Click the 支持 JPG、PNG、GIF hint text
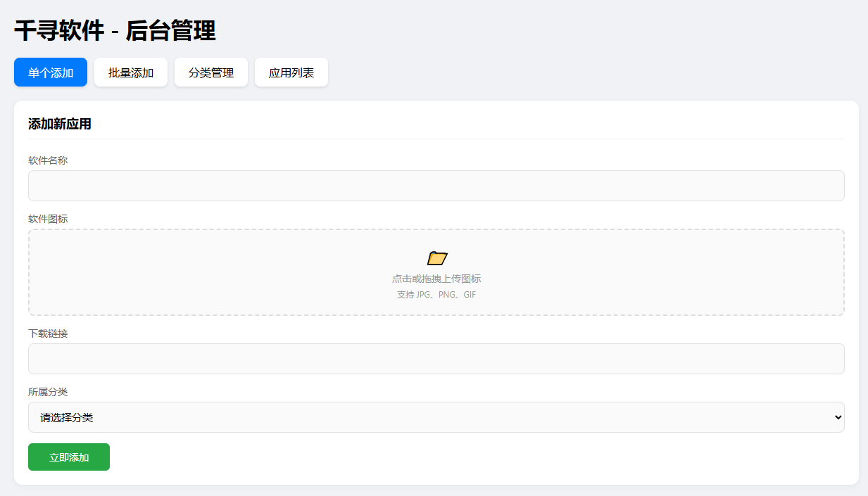The width and height of the screenshot is (868, 496). [x=436, y=295]
